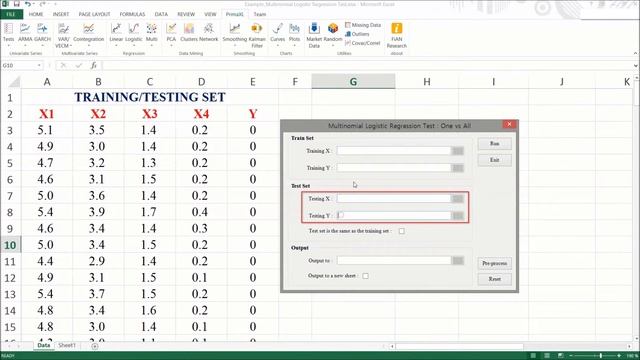
Task: Click range selector beside Testing X
Action: coord(458,199)
